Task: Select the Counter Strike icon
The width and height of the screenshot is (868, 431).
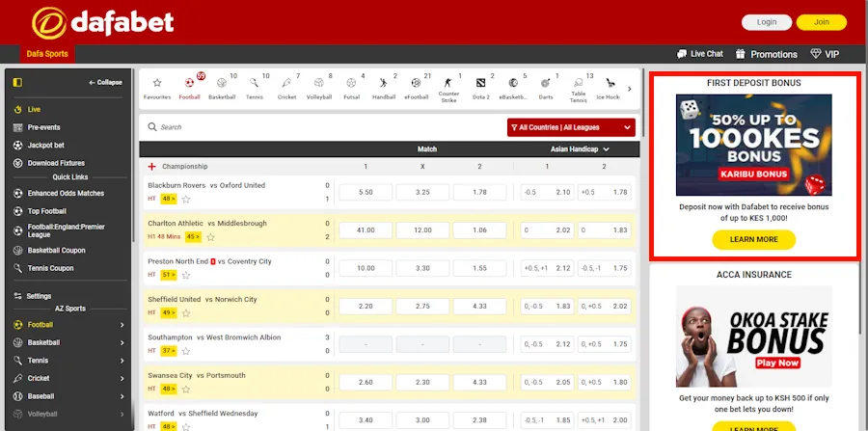Action: point(448,82)
